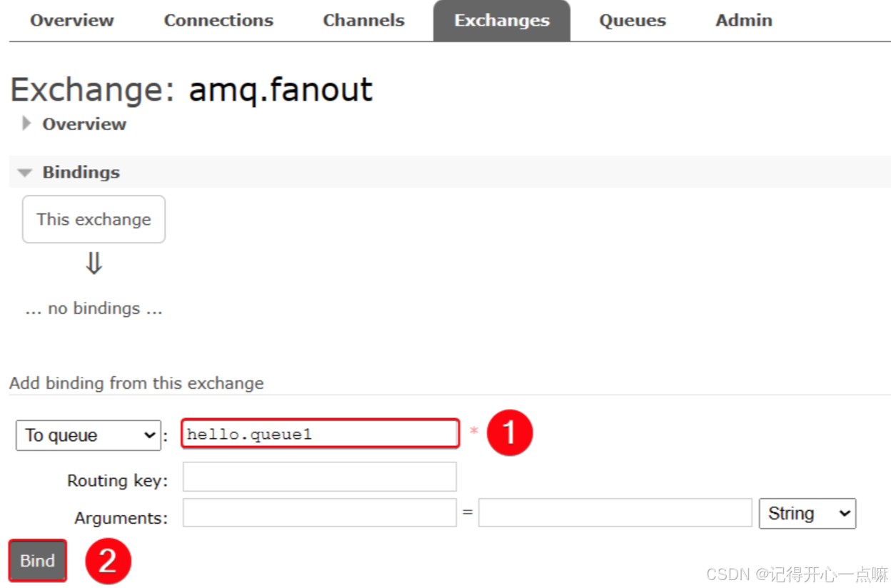Open the String type dropdown

coord(807,513)
